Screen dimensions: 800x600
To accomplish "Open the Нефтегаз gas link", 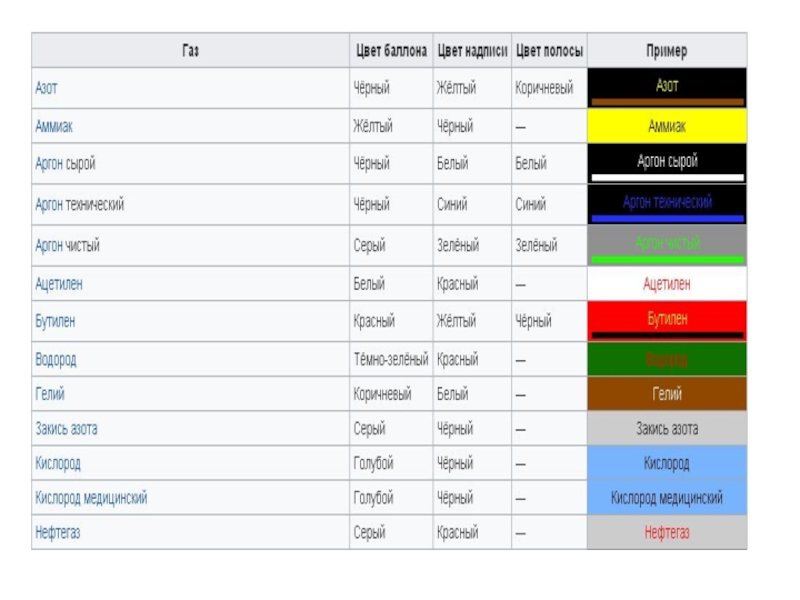I will (58, 533).
